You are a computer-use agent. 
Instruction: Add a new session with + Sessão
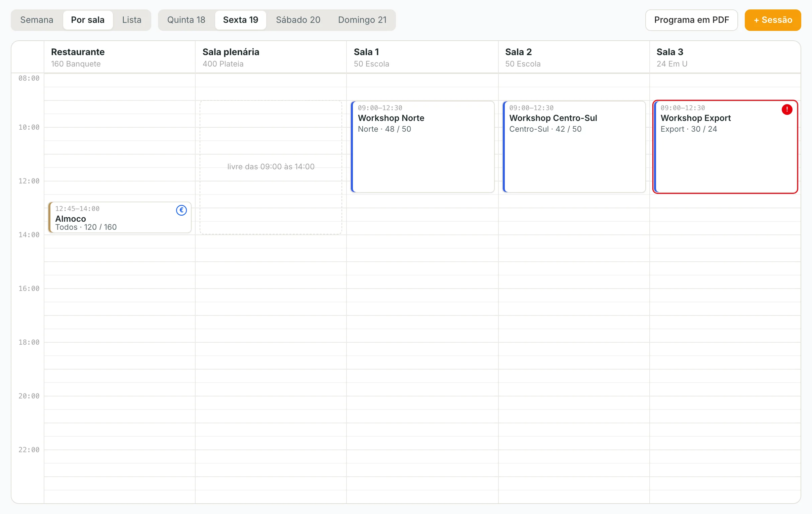(x=773, y=20)
